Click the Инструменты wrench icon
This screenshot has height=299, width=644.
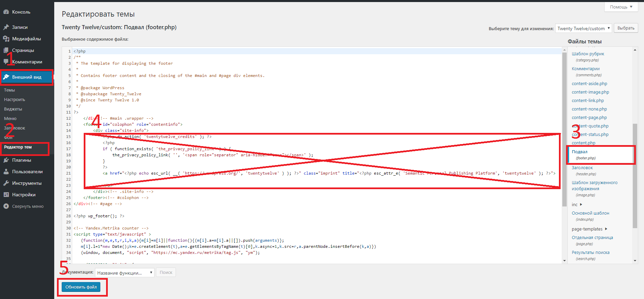coord(6,183)
